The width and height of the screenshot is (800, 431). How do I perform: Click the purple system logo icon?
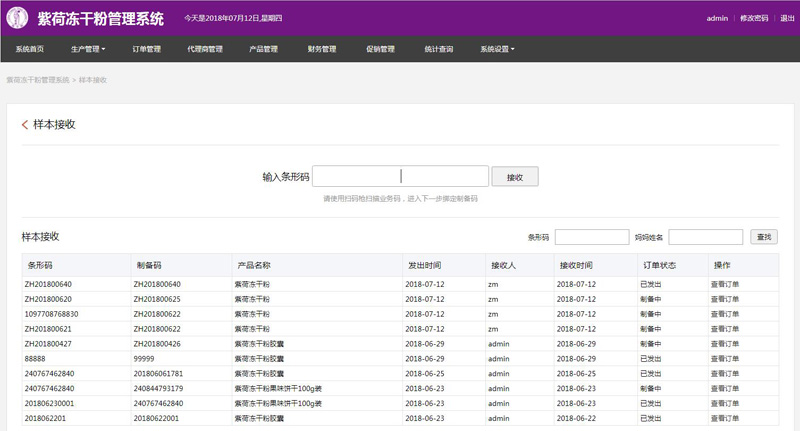point(17,18)
